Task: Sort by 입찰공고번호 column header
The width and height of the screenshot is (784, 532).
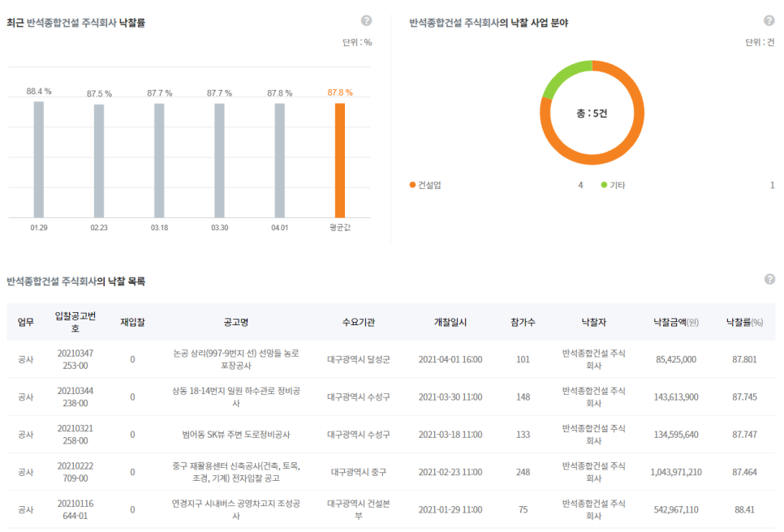Action: [x=75, y=322]
